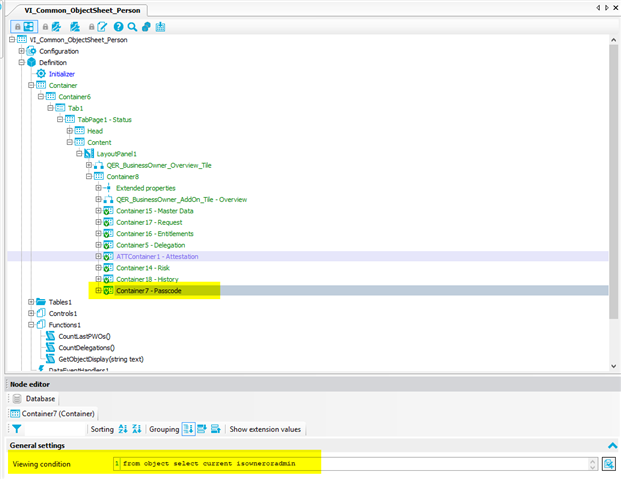Toggle the active grouping mode button
Image resolution: width=621 pixels, height=479 pixels.
tap(189, 429)
